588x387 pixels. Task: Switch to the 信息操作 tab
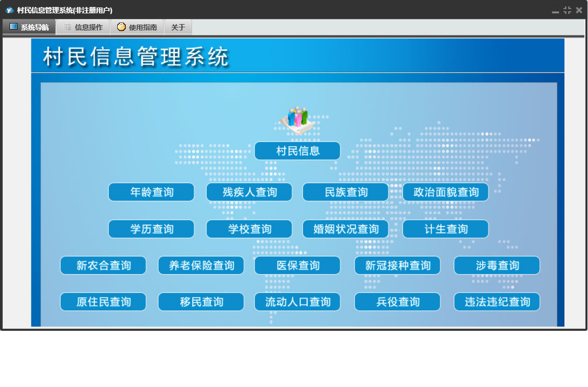click(83, 27)
